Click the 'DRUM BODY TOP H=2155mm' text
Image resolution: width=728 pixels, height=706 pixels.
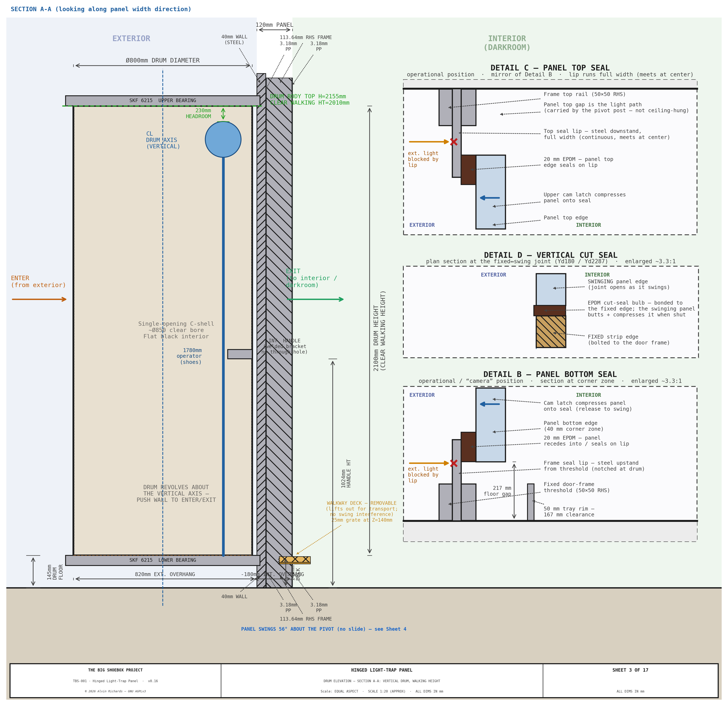[x=308, y=96]
